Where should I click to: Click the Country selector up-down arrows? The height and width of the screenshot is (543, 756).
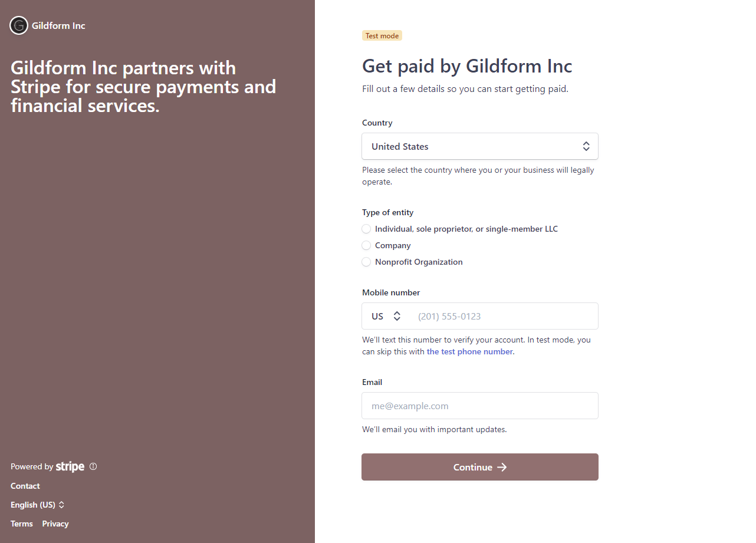[586, 146]
